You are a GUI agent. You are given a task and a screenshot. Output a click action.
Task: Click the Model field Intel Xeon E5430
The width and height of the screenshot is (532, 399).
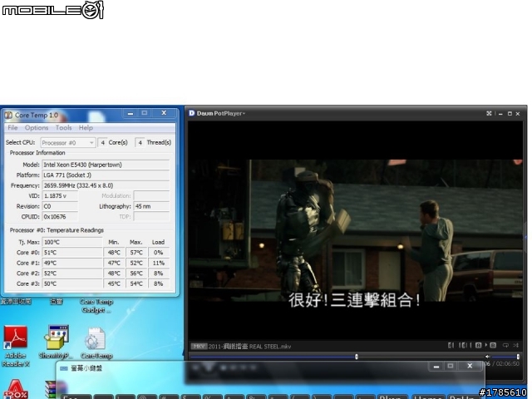point(106,165)
